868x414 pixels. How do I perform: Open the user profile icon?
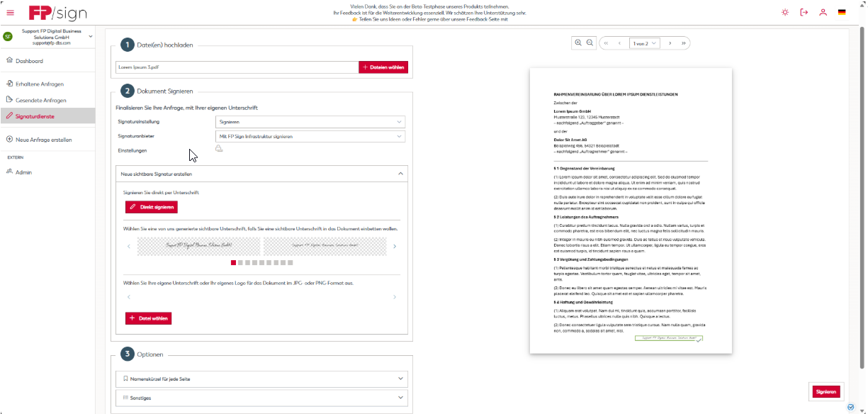[823, 12]
